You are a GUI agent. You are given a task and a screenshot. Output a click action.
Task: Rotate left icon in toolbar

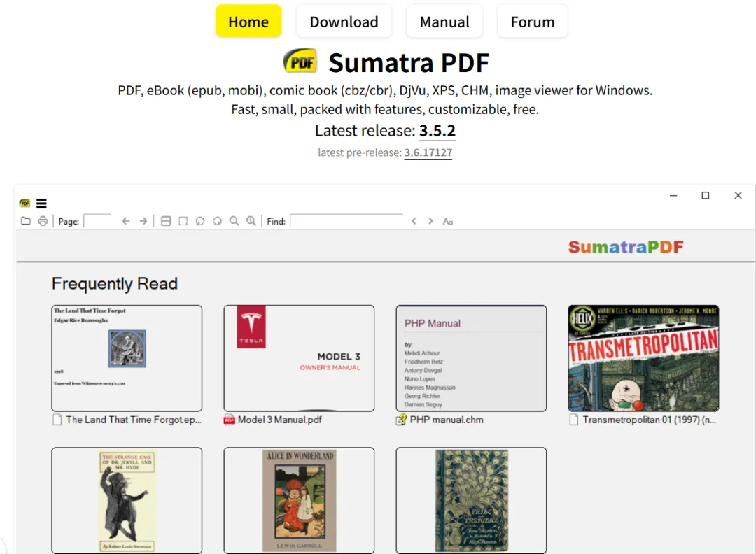tap(200, 221)
